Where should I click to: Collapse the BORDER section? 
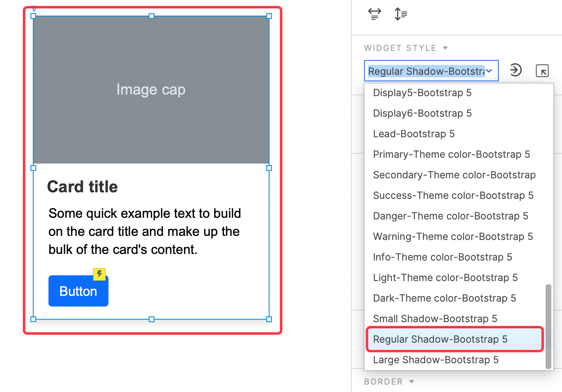pos(412,382)
